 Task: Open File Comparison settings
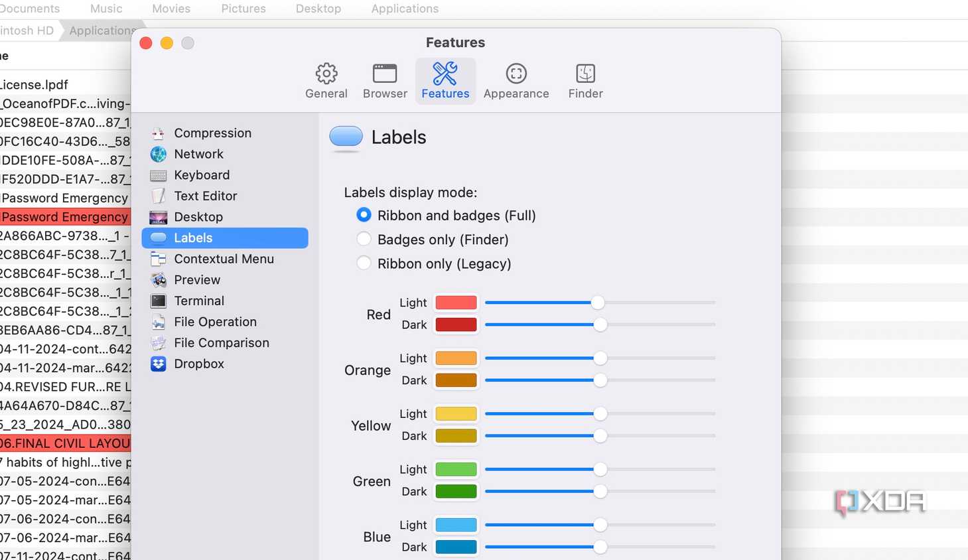(x=225, y=343)
